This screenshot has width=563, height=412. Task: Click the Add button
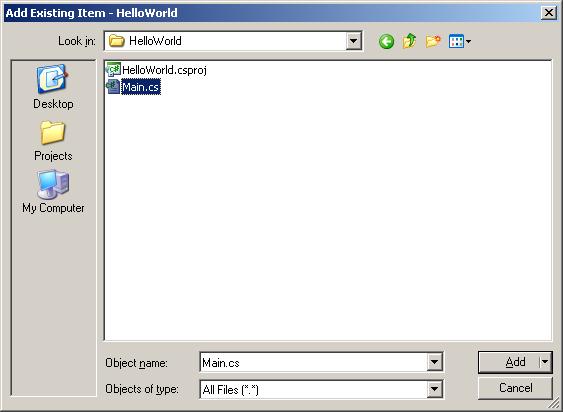tap(509, 362)
